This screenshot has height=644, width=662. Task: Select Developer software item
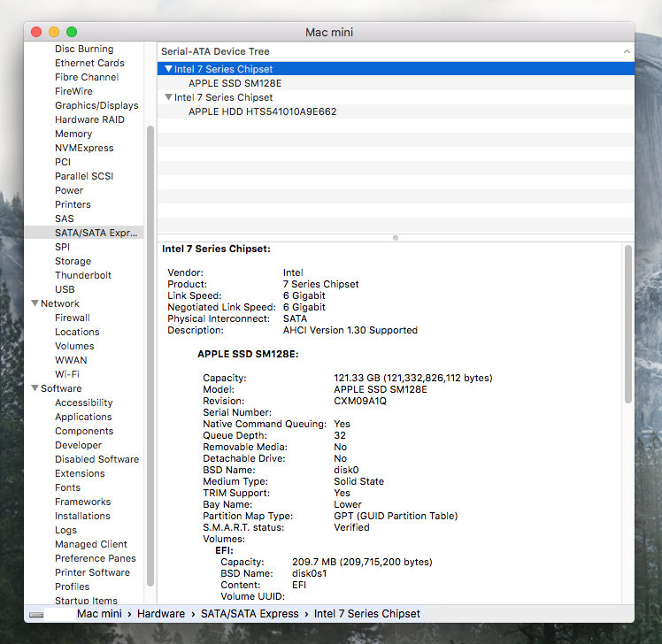78,445
